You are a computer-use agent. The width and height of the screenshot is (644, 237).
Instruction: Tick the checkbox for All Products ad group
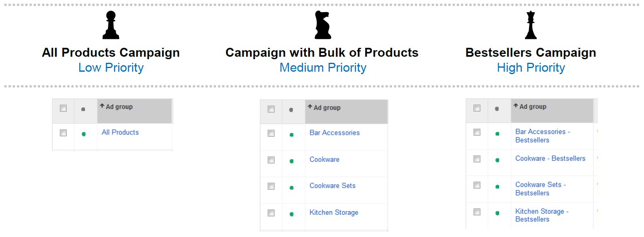tap(63, 133)
